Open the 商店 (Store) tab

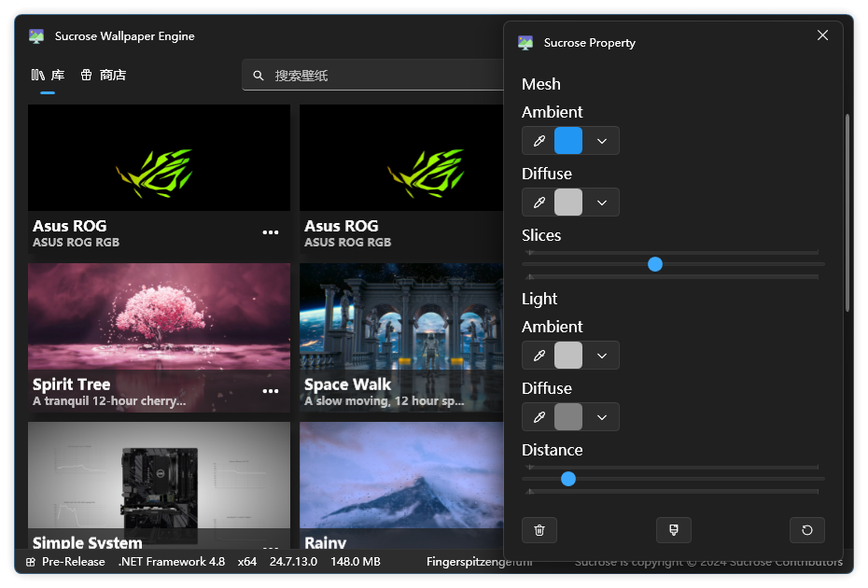coord(104,75)
